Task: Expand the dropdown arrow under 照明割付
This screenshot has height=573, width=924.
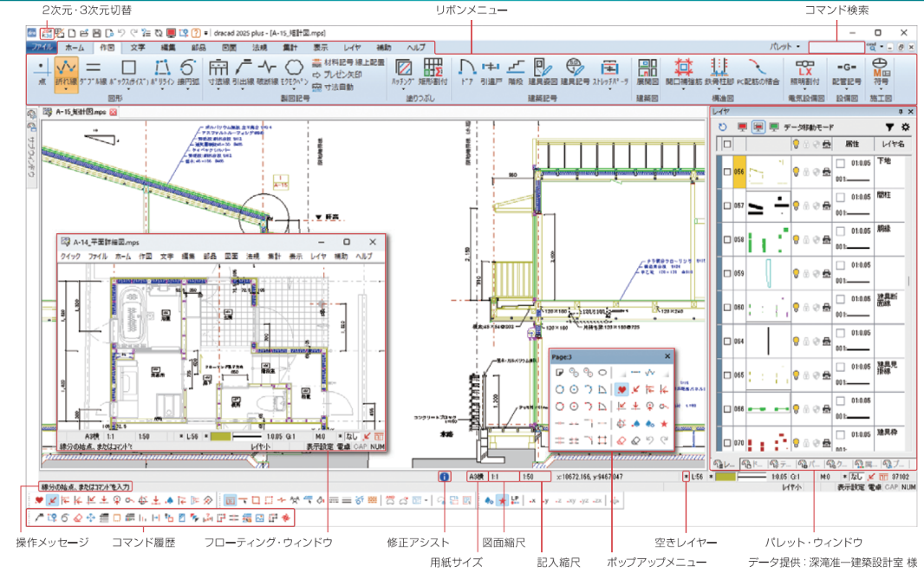Action: click(804, 89)
